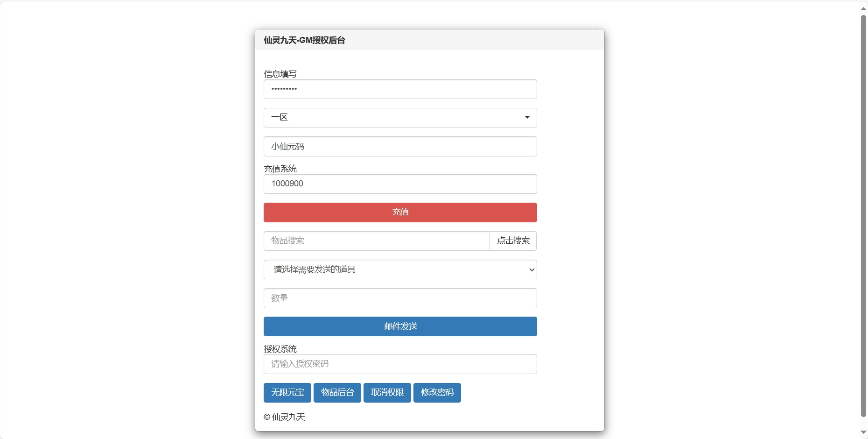Viewport: 868px width, 439px height.
Task: Click the 数量 quantity field
Action: pos(400,298)
